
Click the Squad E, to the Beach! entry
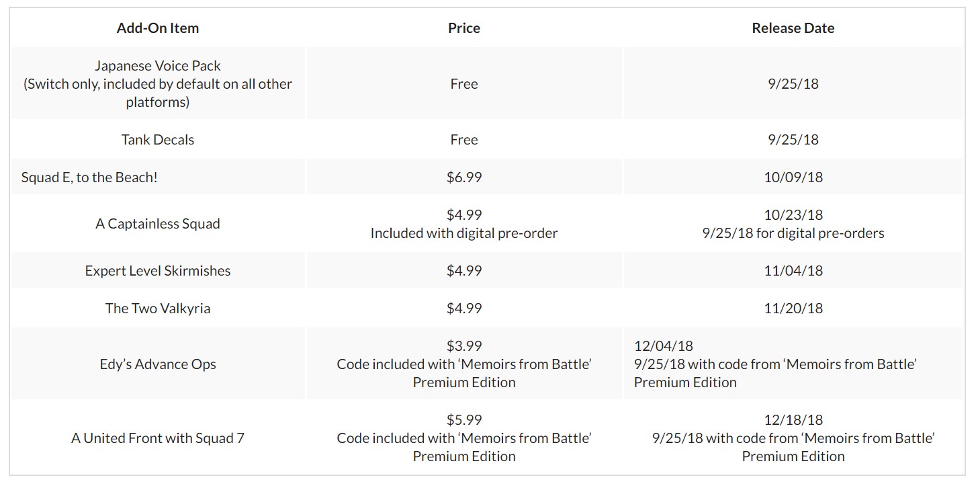[x=89, y=177]
